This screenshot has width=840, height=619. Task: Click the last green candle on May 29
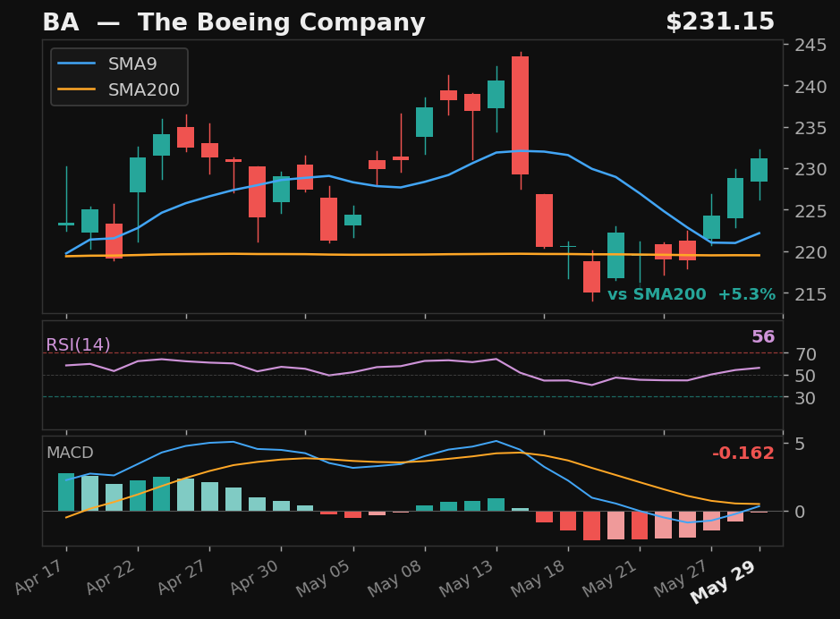759,170
